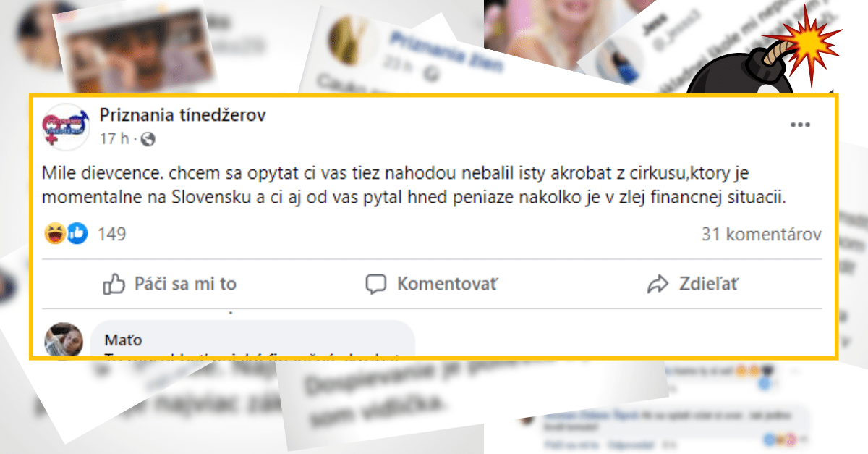This screenshot has height=454, width=868.
Task: Like the post with Páči sa mi to
Action: click(169, 284)
